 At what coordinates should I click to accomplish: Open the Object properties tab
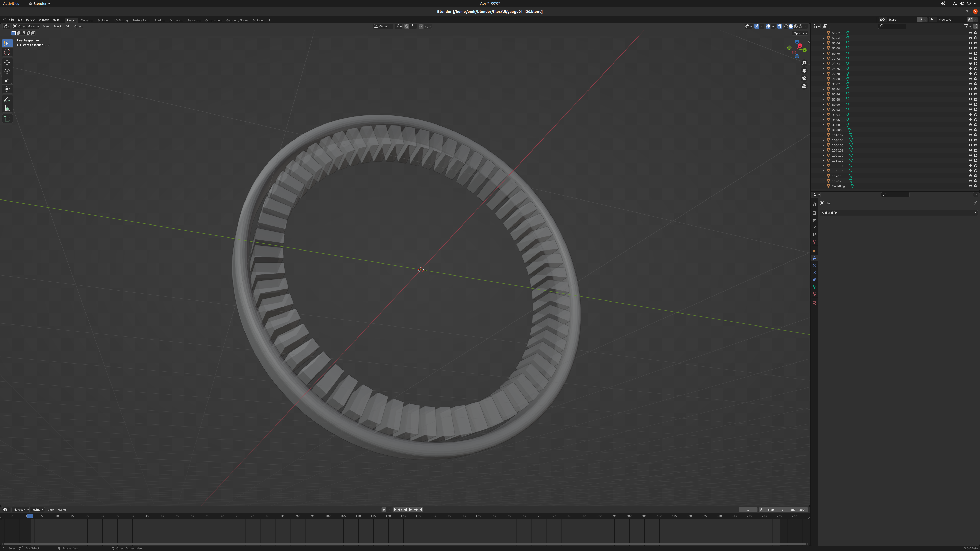814,251
